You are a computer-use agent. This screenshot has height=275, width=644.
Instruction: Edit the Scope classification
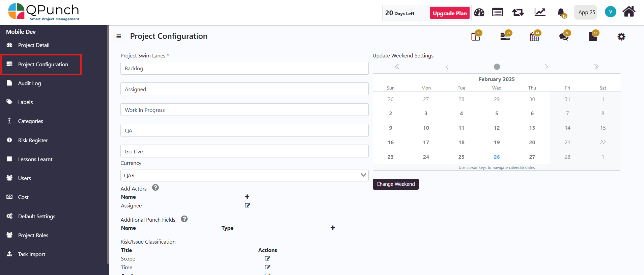pos(268,258)
